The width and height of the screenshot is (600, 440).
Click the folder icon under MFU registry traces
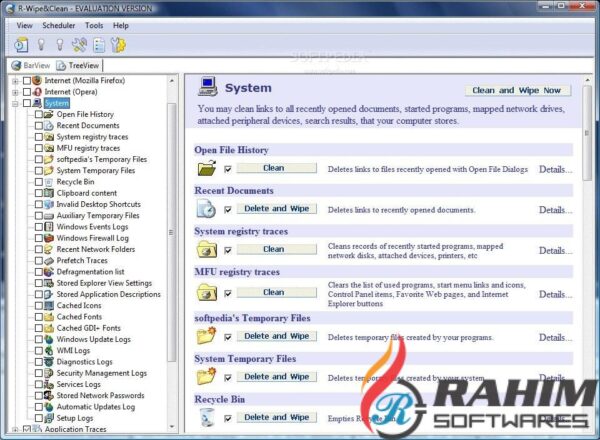click(207, 293)
